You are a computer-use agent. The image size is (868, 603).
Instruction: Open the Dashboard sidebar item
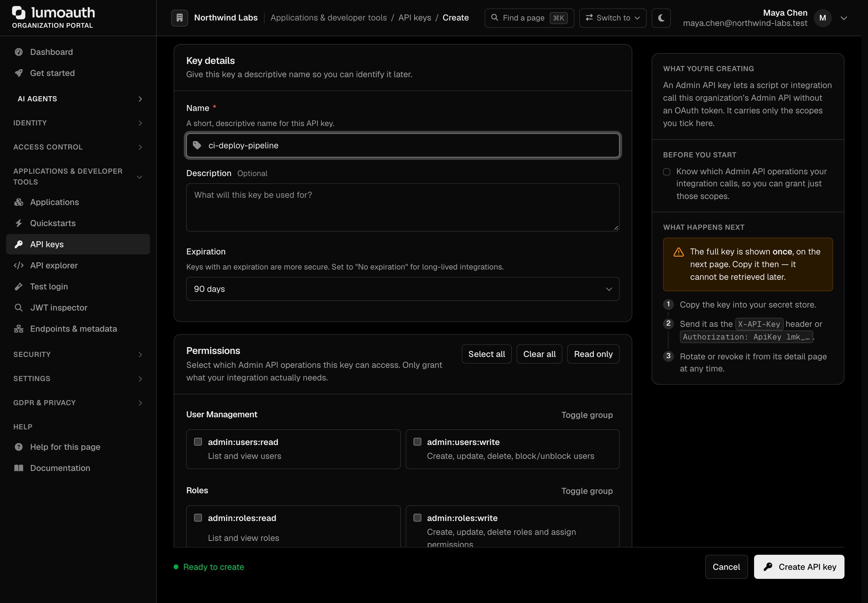[x=78, y=52]
